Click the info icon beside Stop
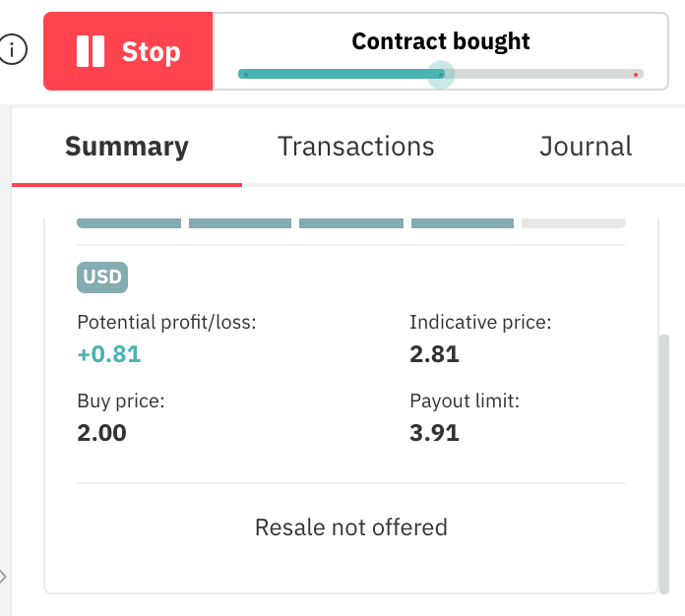Image resolution: width=685 pixels, height=616 pixels. (x=13, y=50)
